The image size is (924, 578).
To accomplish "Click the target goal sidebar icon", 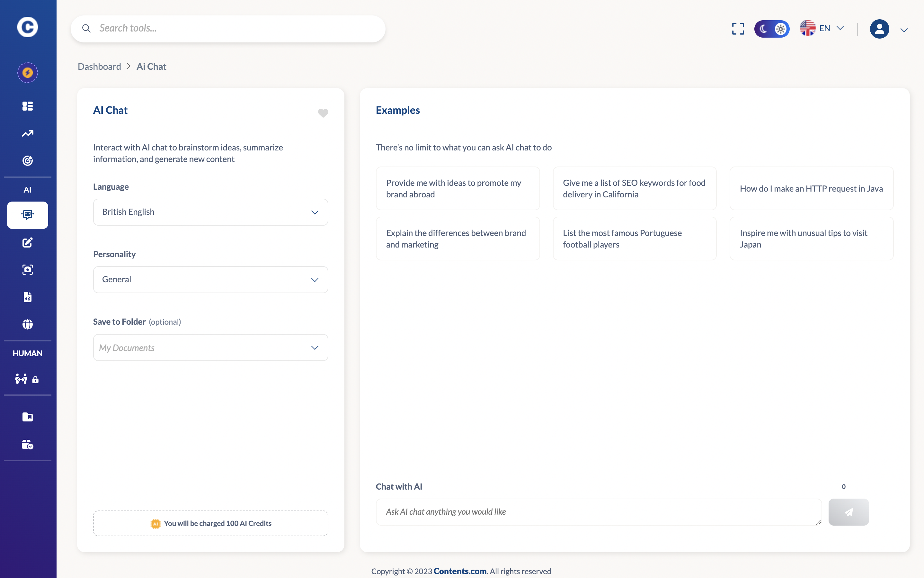I will (28, 160).
